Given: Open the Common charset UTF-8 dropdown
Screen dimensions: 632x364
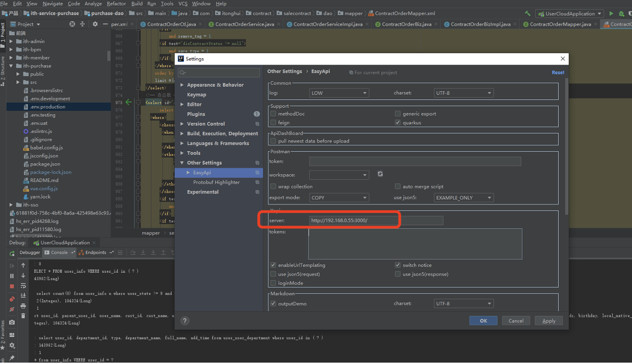Looking at the screenshot, I should [464, 93].
